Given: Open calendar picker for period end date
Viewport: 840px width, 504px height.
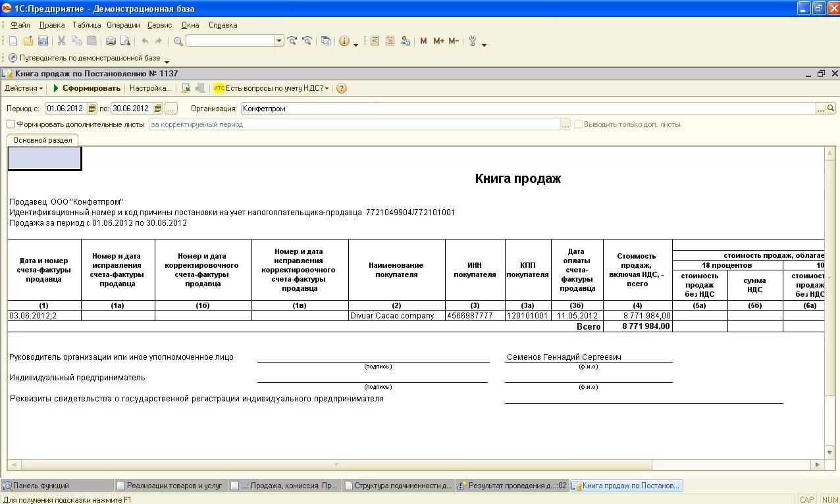Looking at the screenshot, I should tap(158, 108).
